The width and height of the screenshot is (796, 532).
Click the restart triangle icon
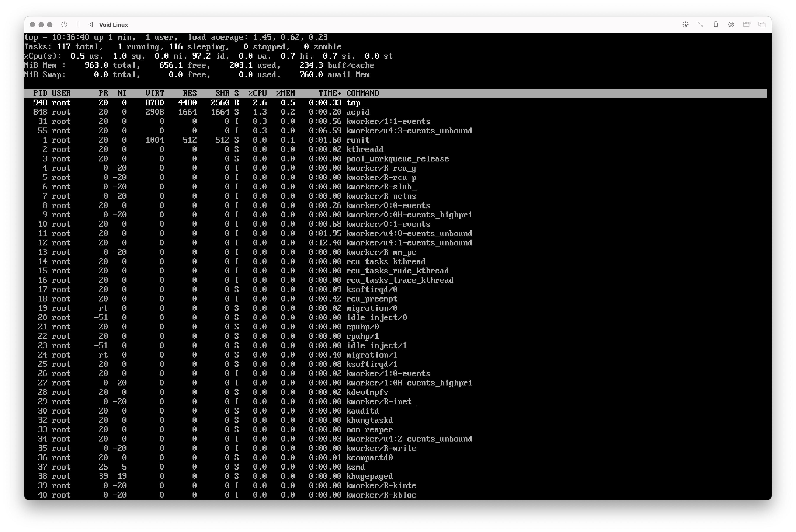tap(91, 24)
